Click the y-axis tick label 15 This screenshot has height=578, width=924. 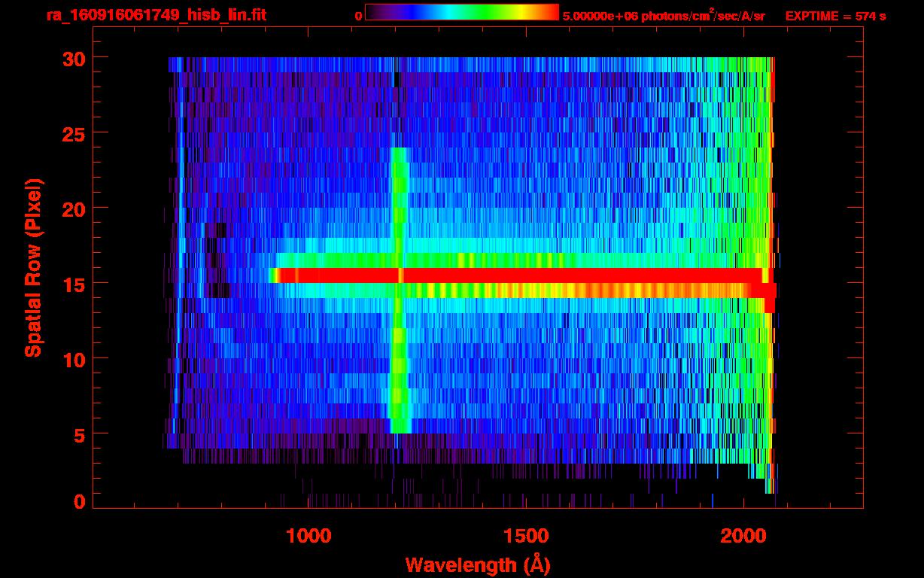(72, 284)
